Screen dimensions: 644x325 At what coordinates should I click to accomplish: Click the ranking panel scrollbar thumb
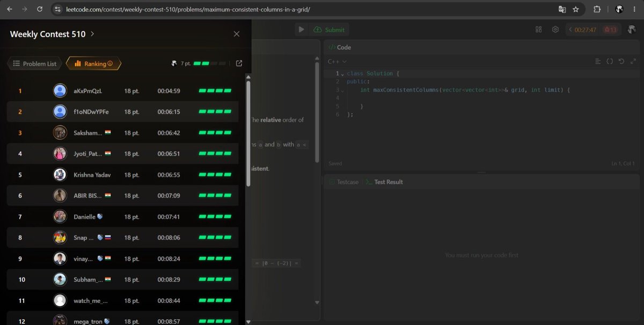tap(248, 134)
